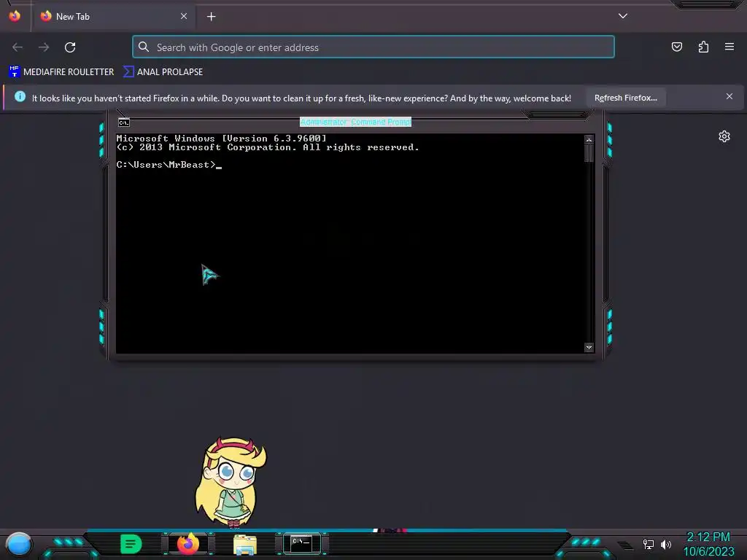This screenshot has height=560, width=747.
Task: Open the Command Prompt window system menu icon
Action: click(x=124, y=122)
